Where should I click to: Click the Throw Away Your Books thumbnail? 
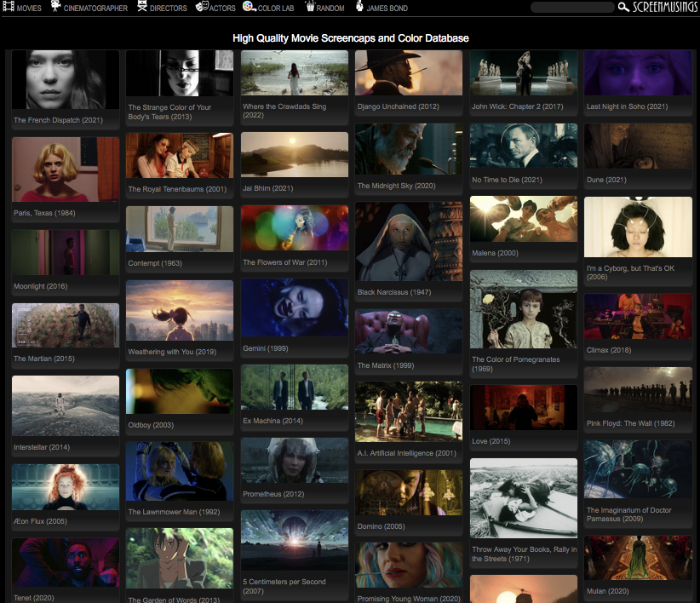[x=524, y=498]
